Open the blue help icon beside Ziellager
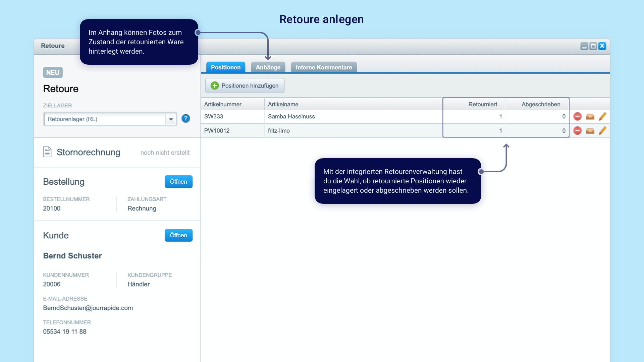The height and width of the screenshot is (362, 644). pyautogui.click(x=185, y=119)
